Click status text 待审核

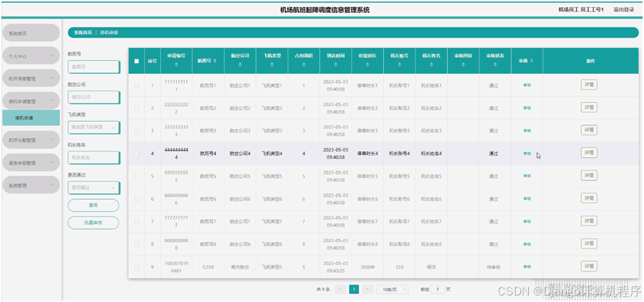[493, 267]
